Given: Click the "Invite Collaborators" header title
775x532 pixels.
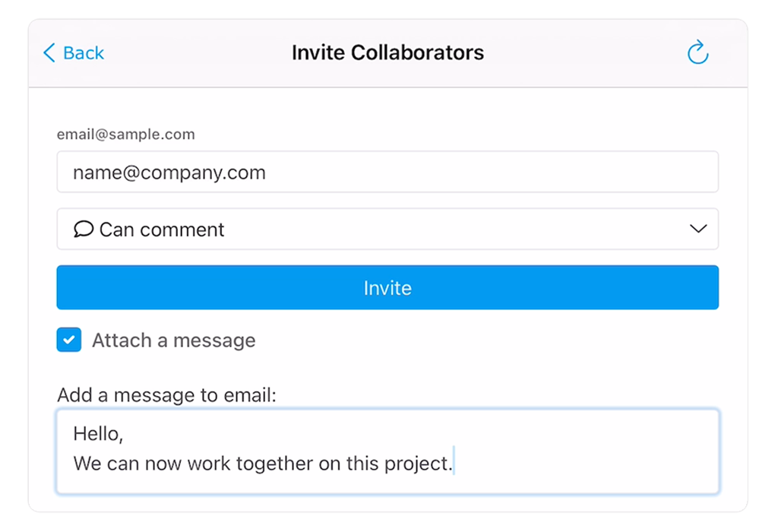Looking at the screenshot, I should pos(387,52).
